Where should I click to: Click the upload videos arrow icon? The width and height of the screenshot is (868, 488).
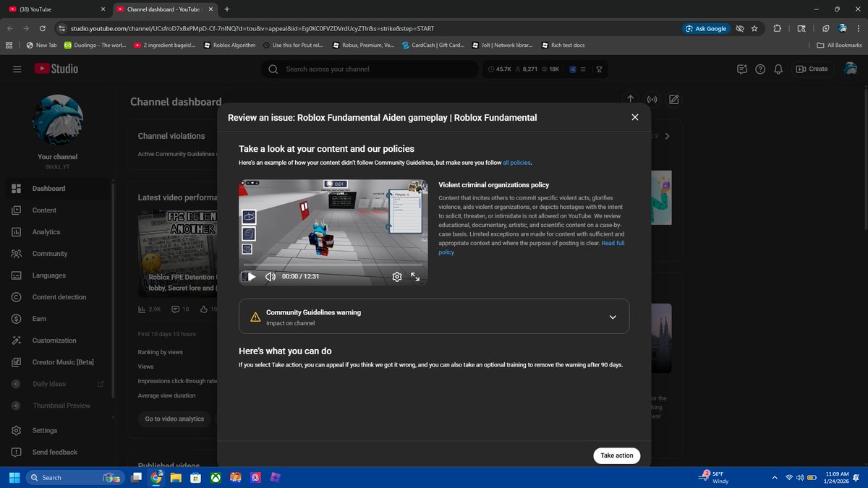point(630,99)
